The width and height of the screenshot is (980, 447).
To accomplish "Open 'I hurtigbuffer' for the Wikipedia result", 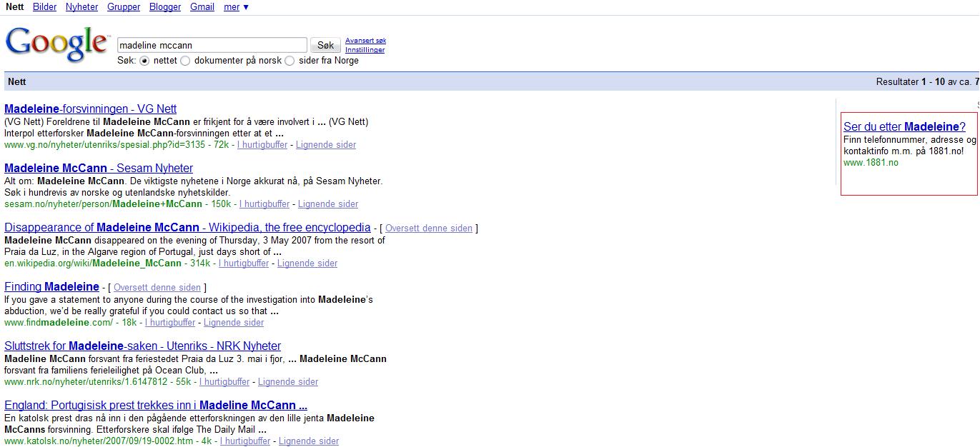I will [x=244, y=263].
